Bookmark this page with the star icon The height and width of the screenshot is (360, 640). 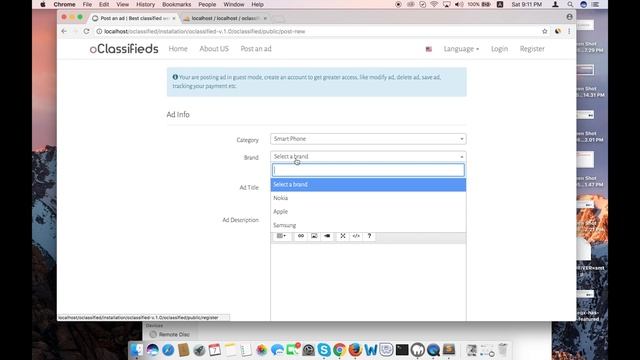tap(544, 31)
